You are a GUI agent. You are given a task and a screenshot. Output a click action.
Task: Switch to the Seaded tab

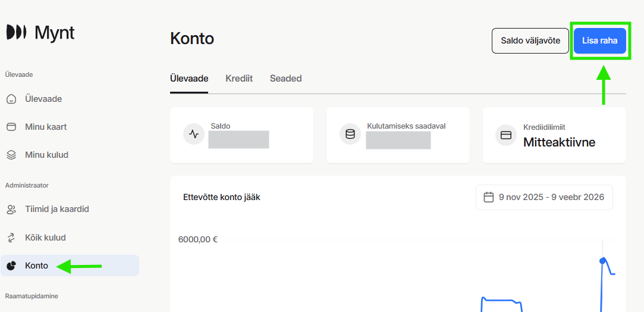(285, 79)
